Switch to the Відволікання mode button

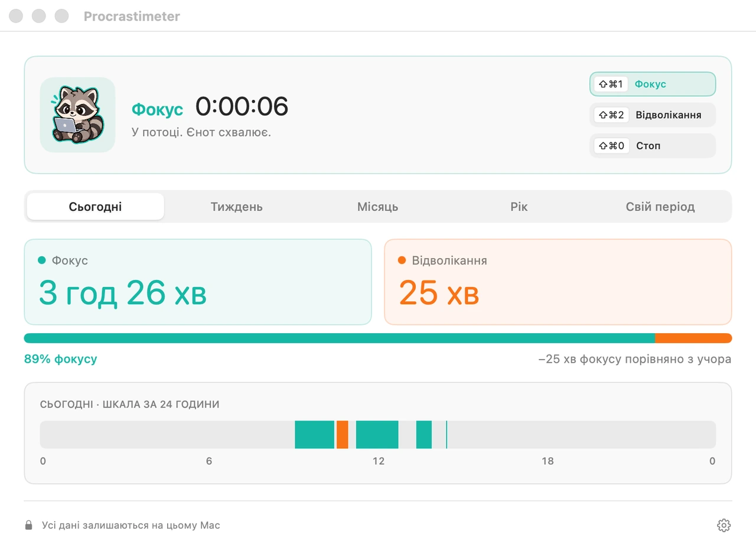[x=653, y=115]
